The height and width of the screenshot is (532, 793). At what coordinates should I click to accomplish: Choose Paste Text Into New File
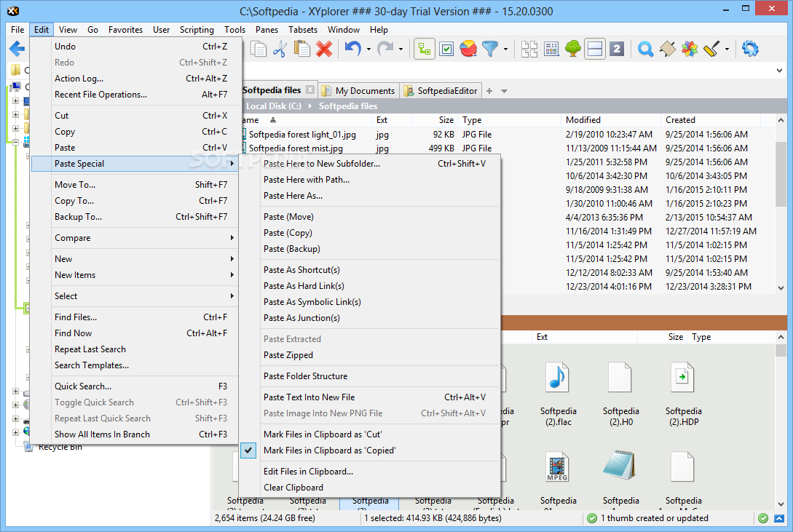pyautogui.click(x=369, y=397)
